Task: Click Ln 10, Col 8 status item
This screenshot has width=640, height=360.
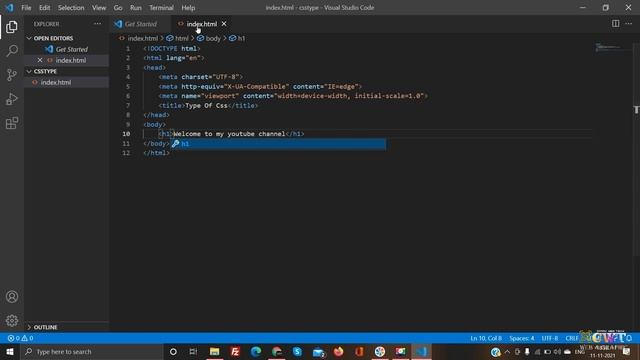Action: [486, 338]
